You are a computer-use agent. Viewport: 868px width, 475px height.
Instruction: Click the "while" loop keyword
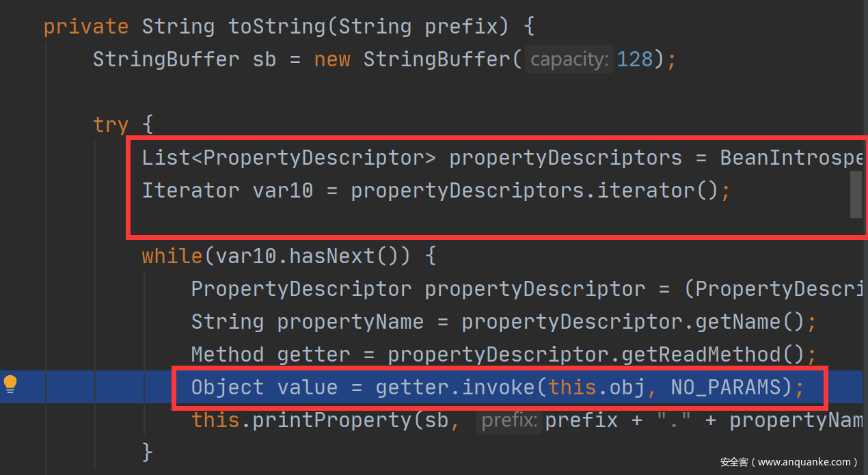[172, 256]
